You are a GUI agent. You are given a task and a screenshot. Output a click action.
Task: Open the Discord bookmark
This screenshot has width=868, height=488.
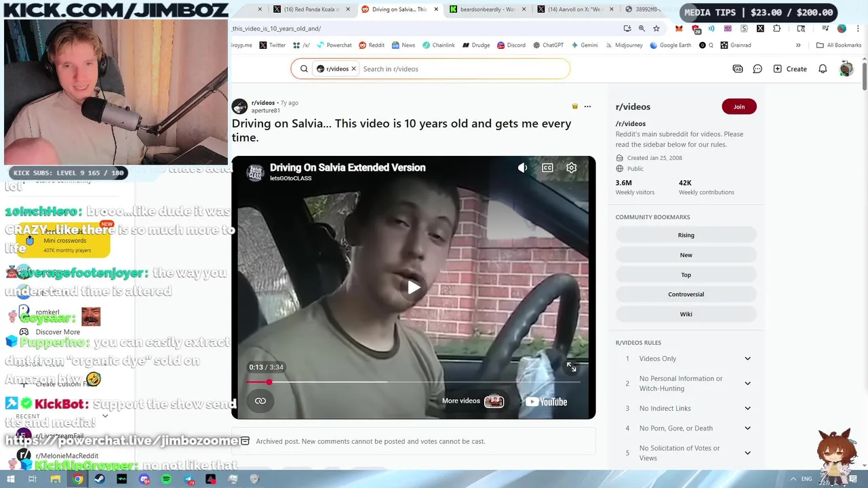click(x=511, y=45)
